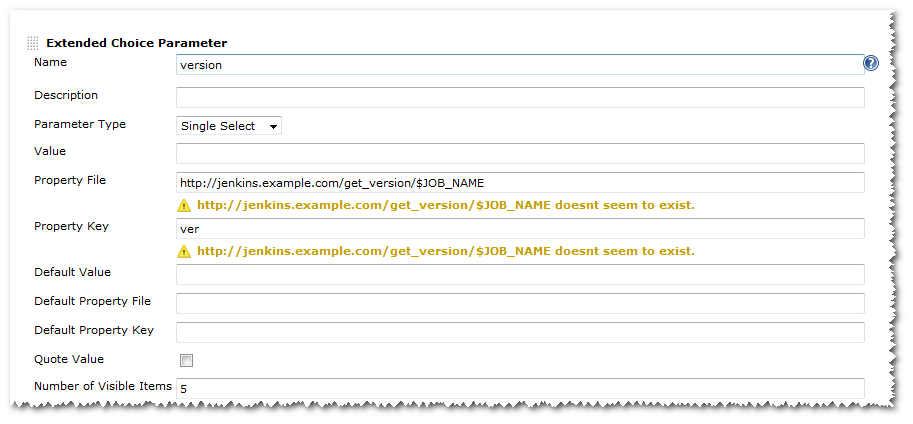Select the Property Key field containing 'ver'

point(519,229)
